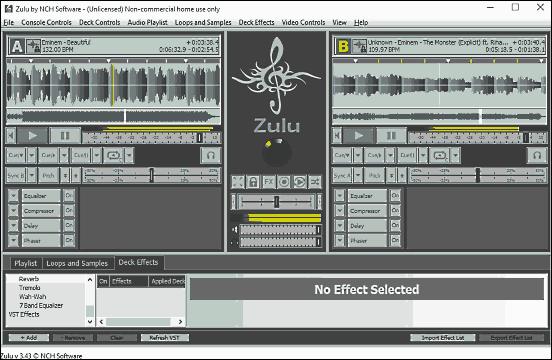The width and height of the screenshot is (552, 360).
Task: Play the track on Deck A
Action: (x=32, y=135)
